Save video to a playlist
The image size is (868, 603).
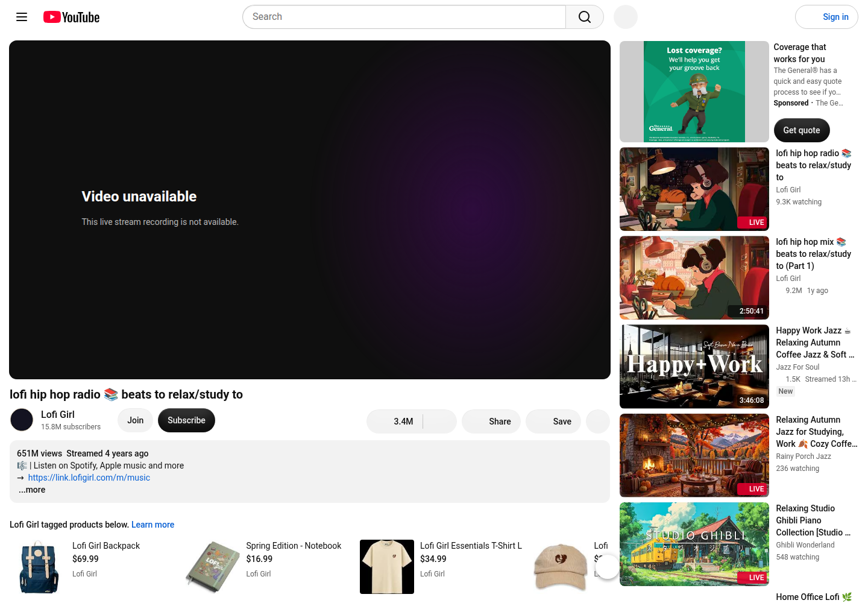tap(553, 421)
